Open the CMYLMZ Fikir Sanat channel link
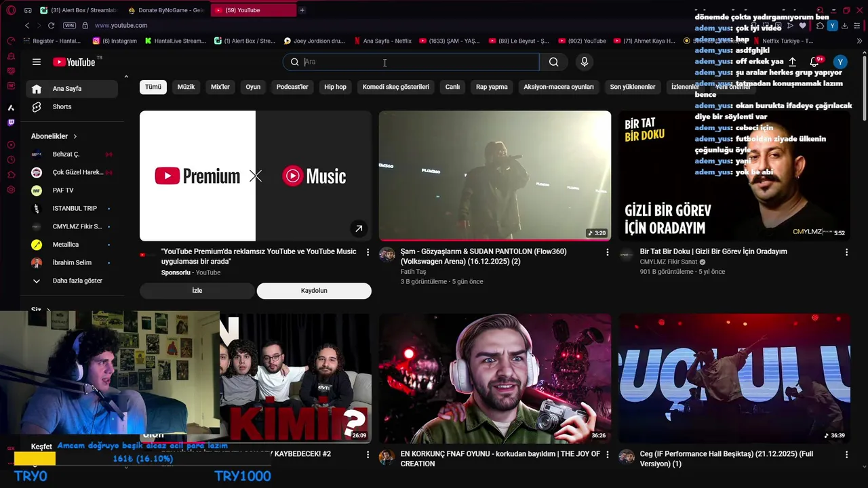Image resolution: width=868 pixels, height=488 pixels. (x=669, y=262)
